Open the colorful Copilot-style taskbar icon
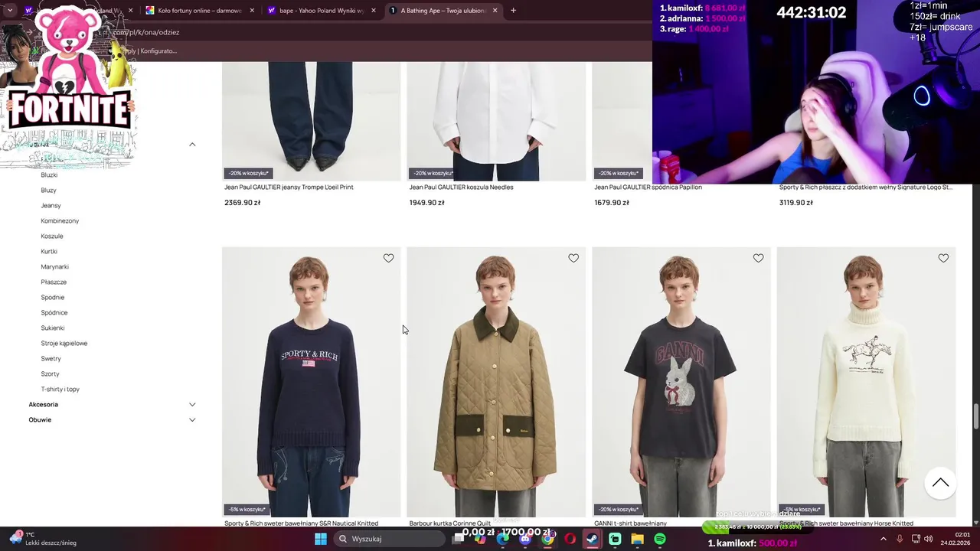Image resolution: width=980 pixels, height=551 pixels. pyautogui.click(x=480, y=539)
